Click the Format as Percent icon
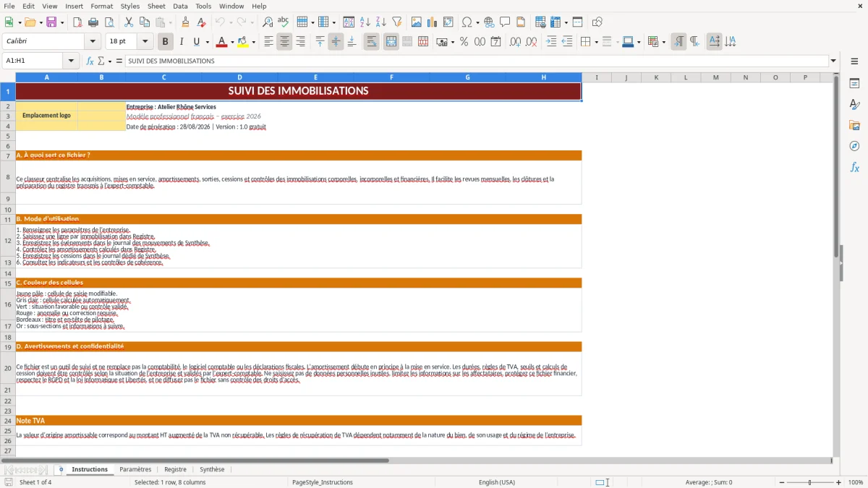The width and height of the screenshot is (868, 488). 464,42
